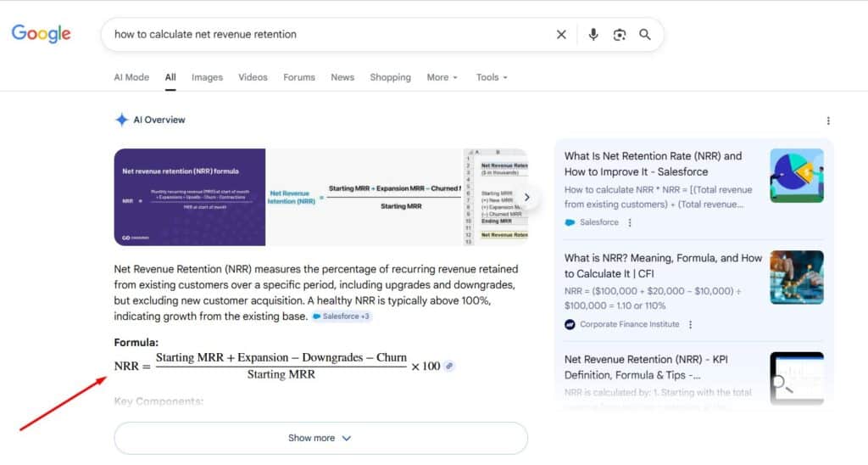Open Net Revenue Retention KPI Definition article
Screen dimensions: 868x465
pos(646,367)
